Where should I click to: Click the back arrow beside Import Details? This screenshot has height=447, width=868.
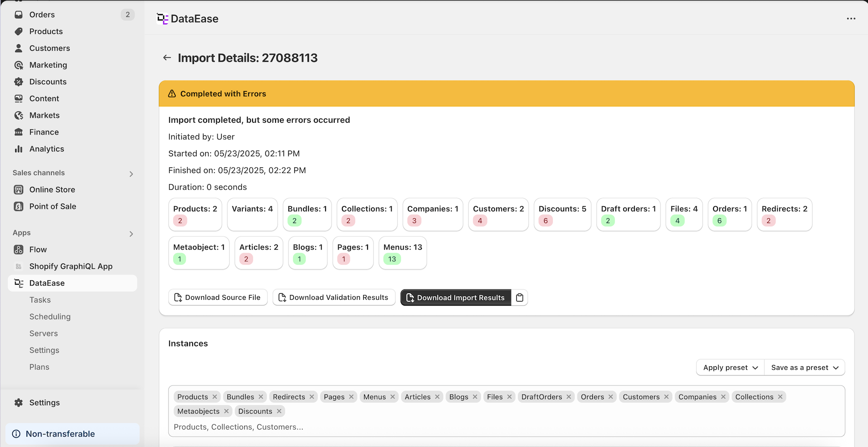(167, 58)
